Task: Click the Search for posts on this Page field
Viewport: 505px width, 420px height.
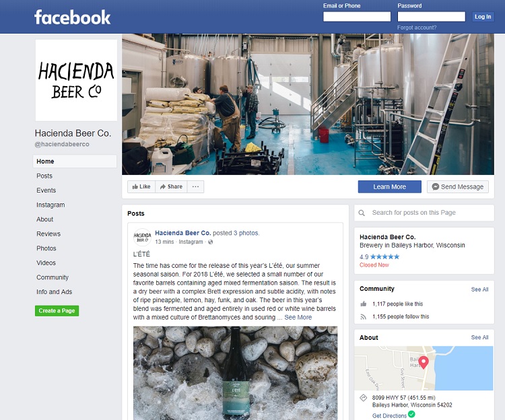Action: coord(424,213)
